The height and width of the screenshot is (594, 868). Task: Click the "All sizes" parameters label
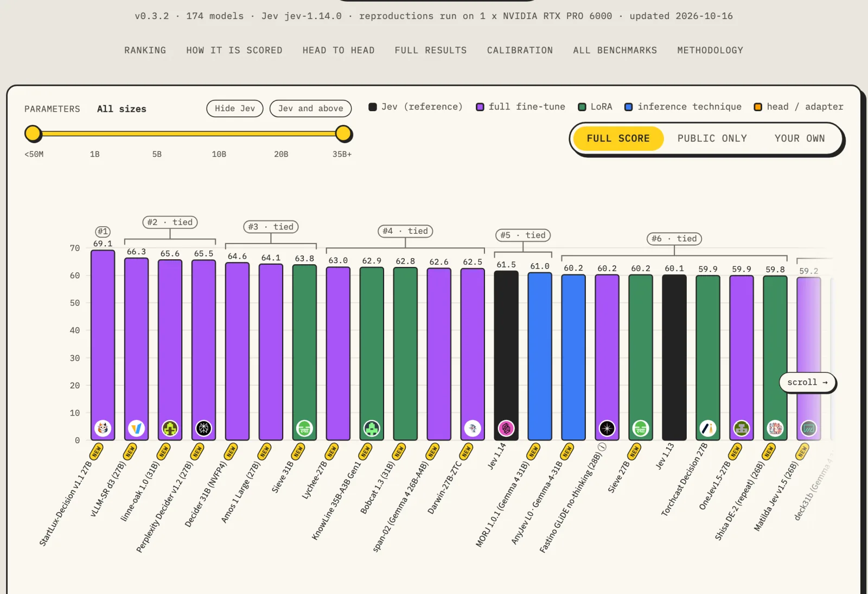tap(122, 109)
